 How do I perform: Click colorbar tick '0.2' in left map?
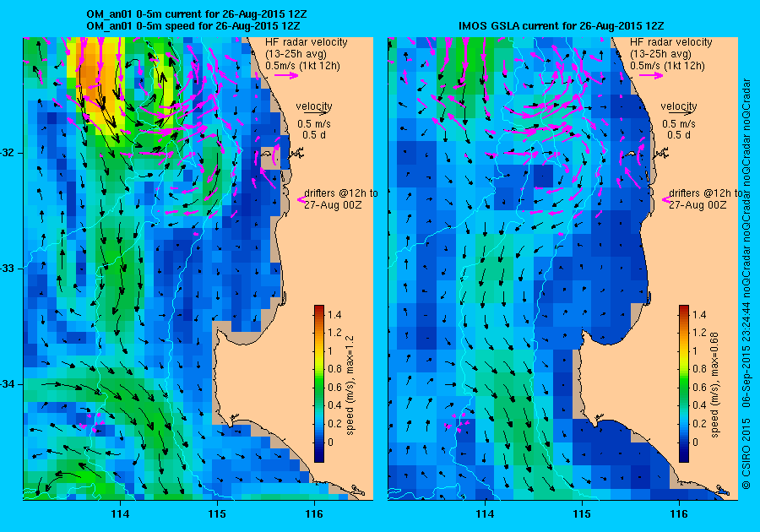(334, 423)
